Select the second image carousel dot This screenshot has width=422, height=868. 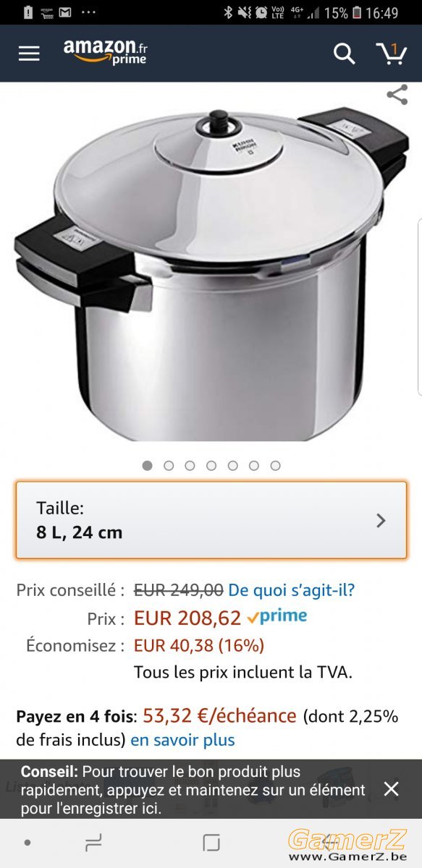[169, 466]
